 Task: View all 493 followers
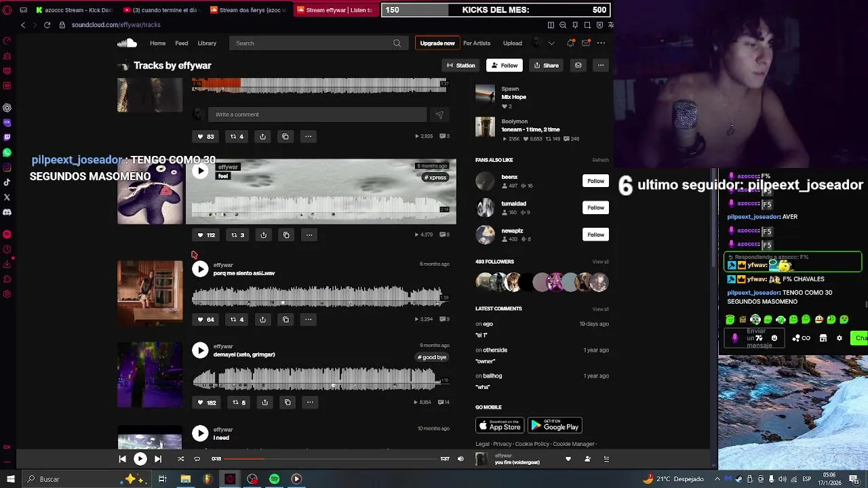[600, 262]
